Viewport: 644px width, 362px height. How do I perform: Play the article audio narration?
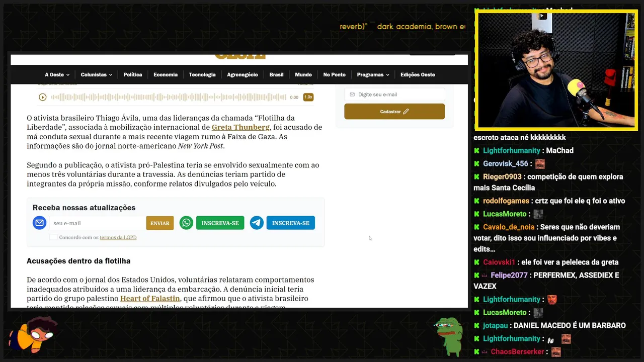click(x=43, y=97)
